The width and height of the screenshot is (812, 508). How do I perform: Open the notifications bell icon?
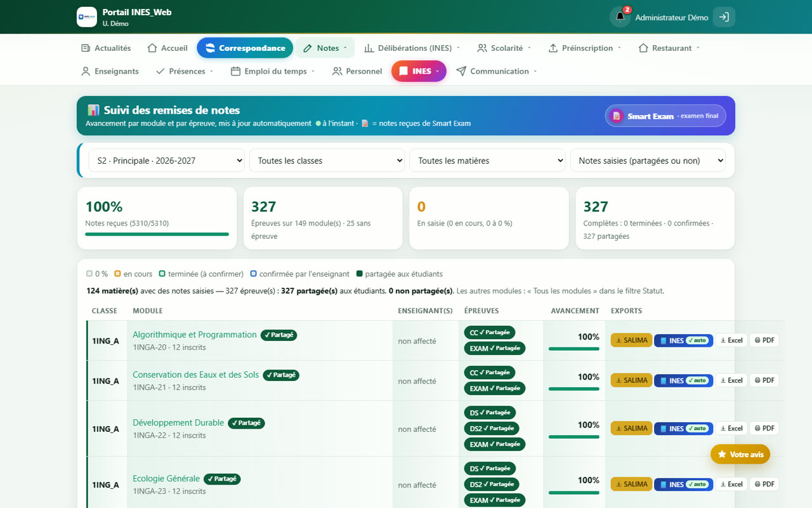(x=620, y=17)
